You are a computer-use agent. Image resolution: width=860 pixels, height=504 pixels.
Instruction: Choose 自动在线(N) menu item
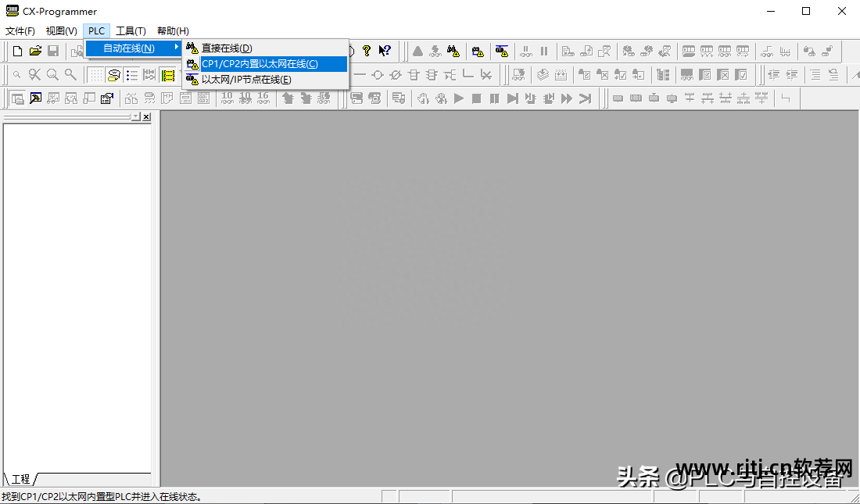click(x=133, y=48)
